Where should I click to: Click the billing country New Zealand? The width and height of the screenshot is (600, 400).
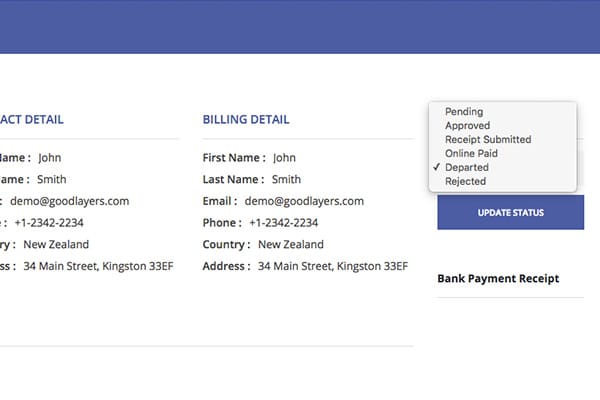click(289, 245)
